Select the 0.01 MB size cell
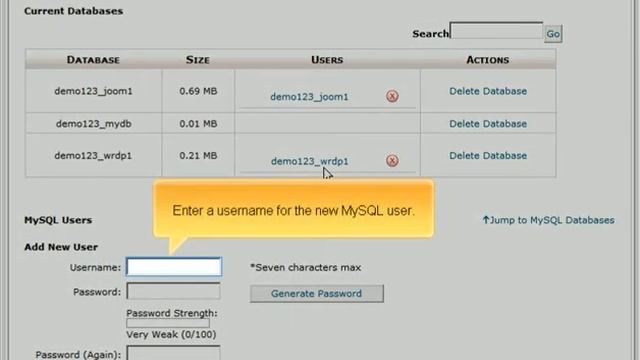 tap(198, 124)
